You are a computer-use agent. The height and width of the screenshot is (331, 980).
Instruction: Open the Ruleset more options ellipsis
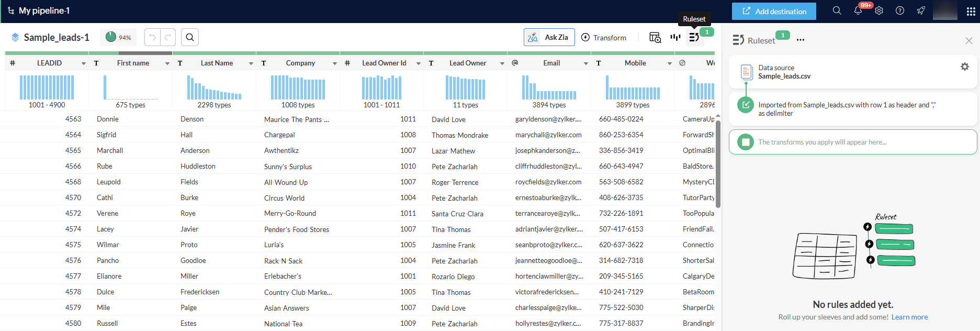[801, 40]
